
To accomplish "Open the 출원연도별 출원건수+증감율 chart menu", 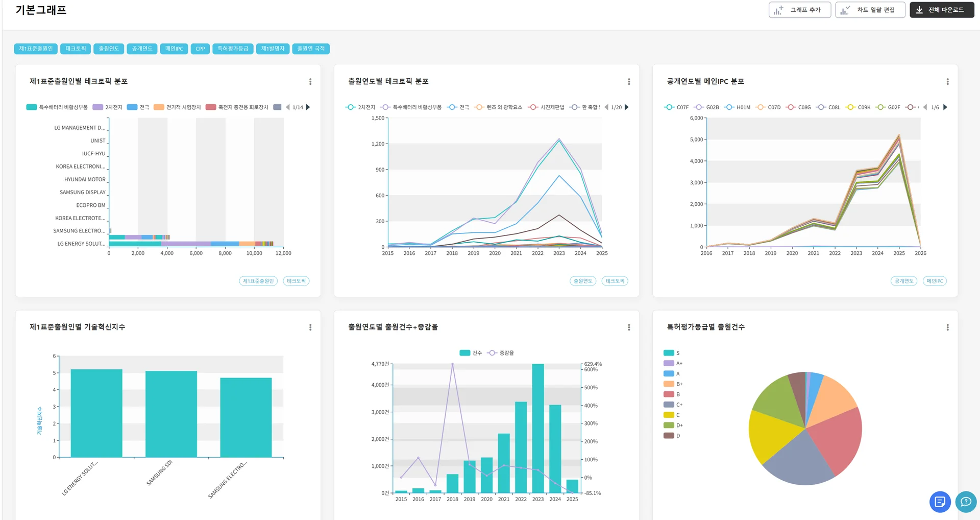I will click(629, 327).
